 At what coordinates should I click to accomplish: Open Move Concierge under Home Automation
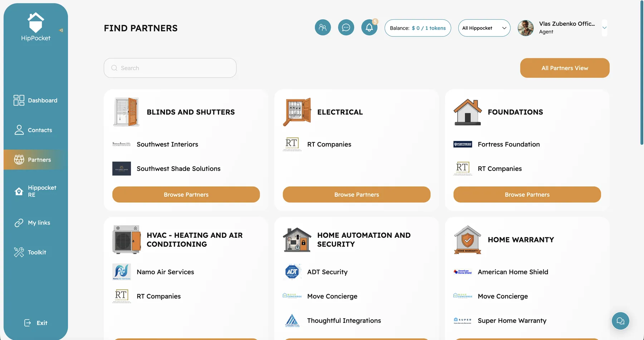coord(332,296)
